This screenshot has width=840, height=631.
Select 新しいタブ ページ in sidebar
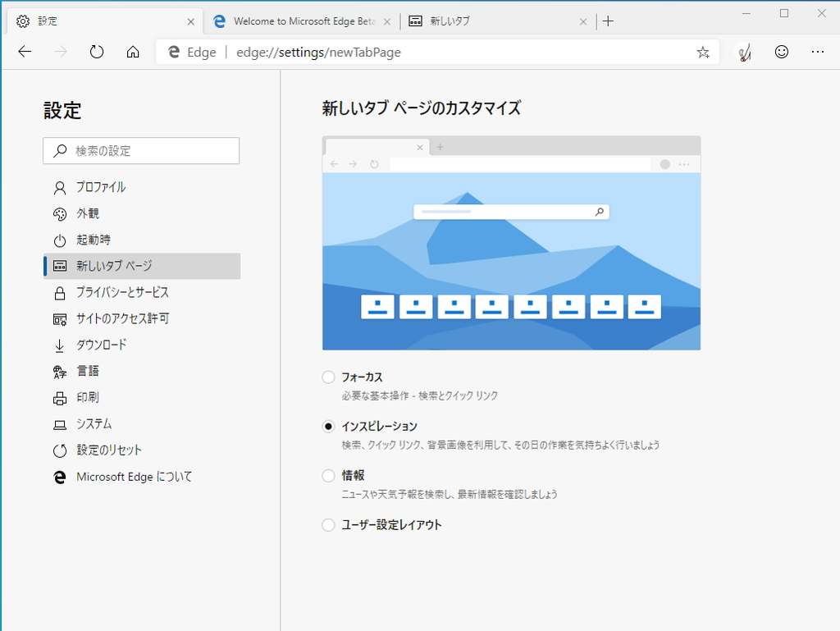(x=141, y=266)
